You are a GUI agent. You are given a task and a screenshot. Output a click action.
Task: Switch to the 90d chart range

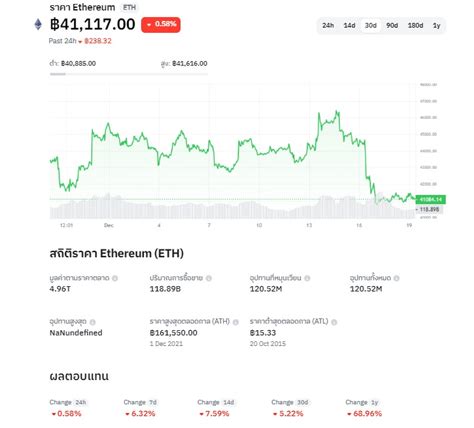click(392, 25)
